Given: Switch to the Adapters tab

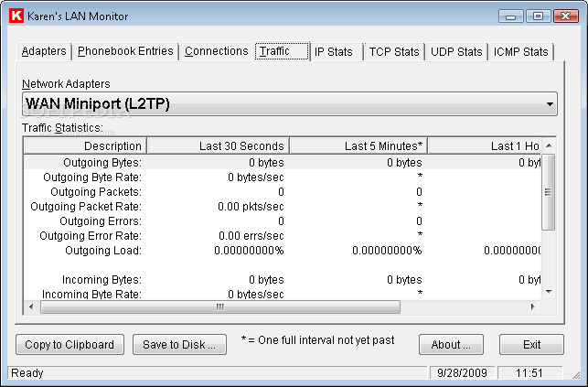Looking at the screenshot, I should (x=44, y=51).
